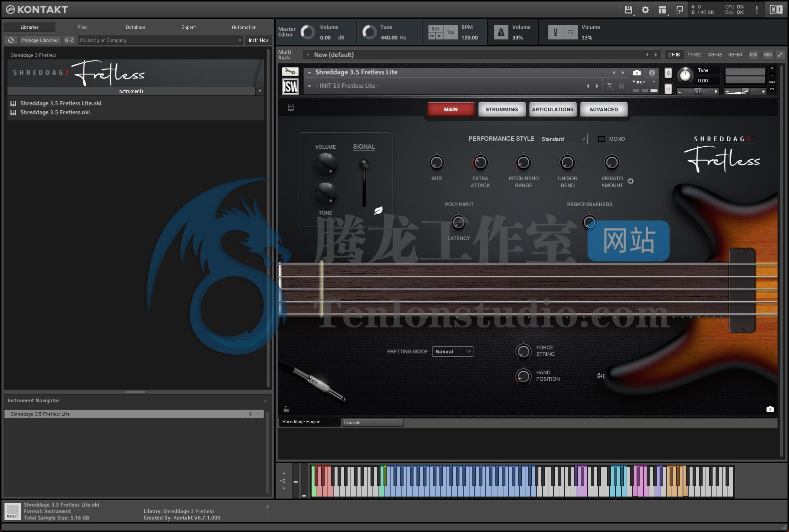Expand the Purge dropdown menu

[643, 82]
